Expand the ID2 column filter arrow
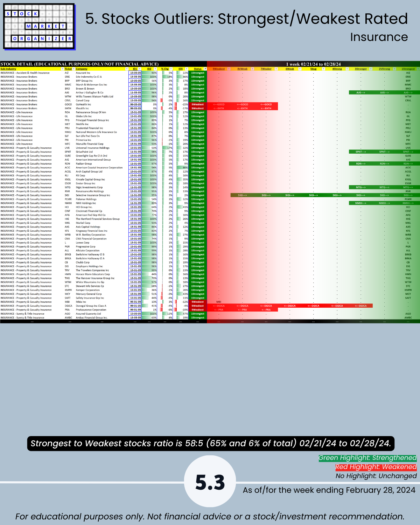 point(155,69)
